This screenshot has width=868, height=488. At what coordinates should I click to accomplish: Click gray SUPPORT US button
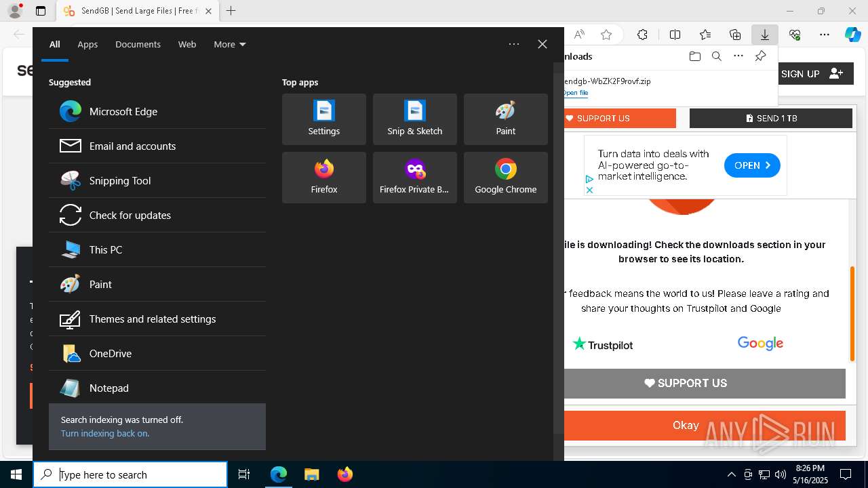tap(705, 383)
